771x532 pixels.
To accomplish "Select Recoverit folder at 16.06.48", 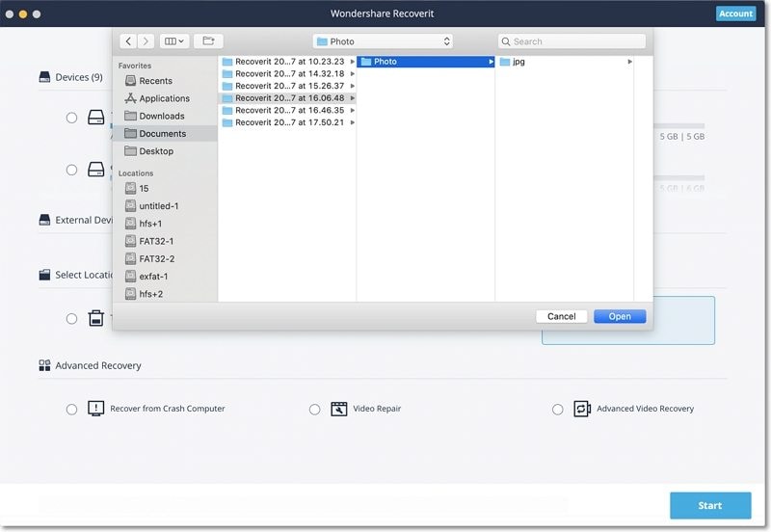I will click(287, 98).
